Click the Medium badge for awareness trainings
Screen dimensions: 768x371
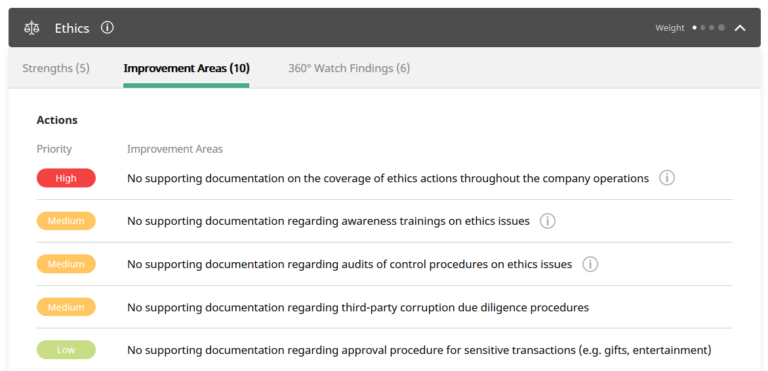tap(66, 221)
